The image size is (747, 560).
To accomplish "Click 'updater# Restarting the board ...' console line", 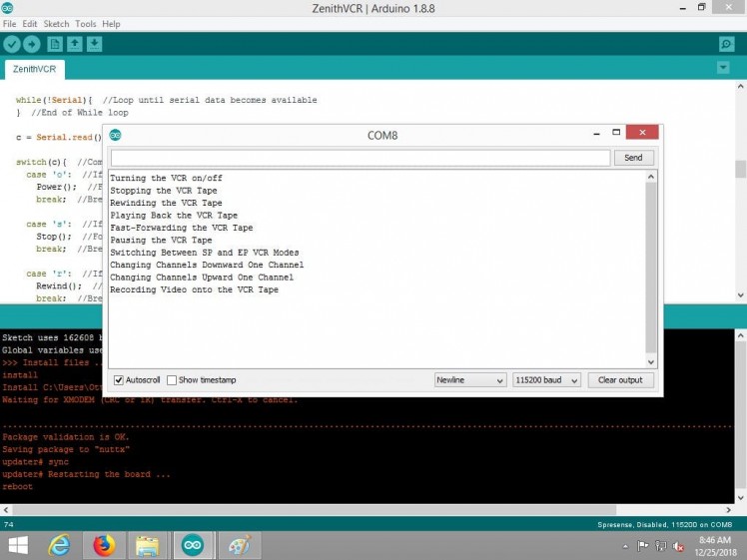I will click(86, 474).
